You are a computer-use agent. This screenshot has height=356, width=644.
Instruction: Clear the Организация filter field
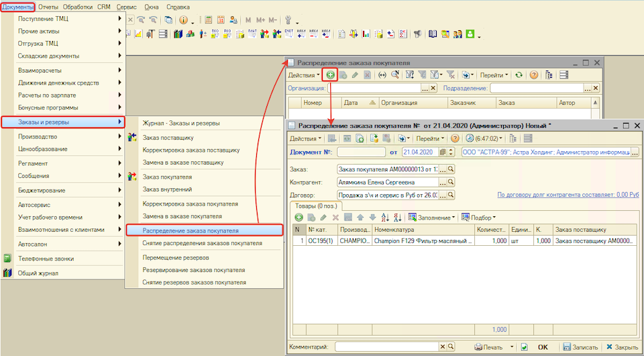pos(433,88)
